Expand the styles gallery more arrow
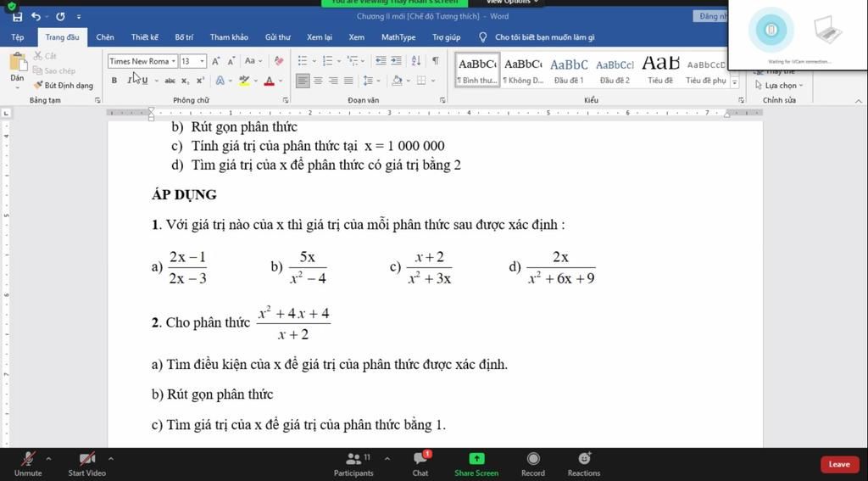 click(x=735, y=82)
